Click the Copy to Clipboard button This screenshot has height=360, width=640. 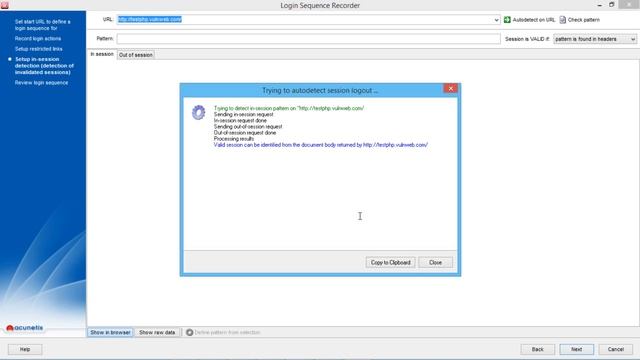point(391,262)
